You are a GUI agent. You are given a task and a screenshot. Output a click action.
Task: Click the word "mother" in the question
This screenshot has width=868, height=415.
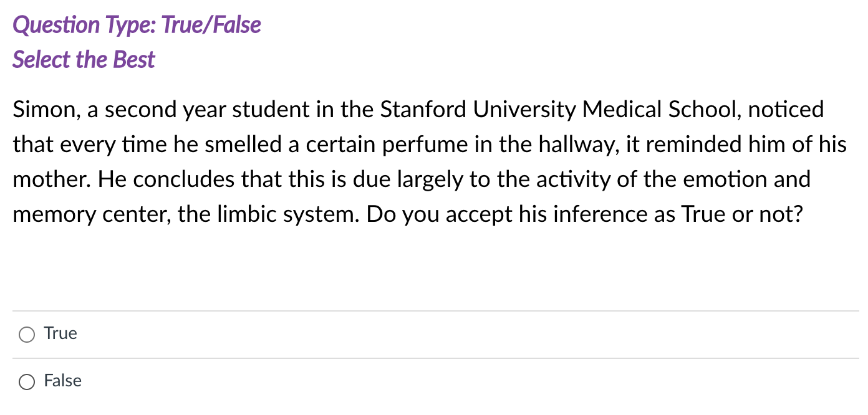tap(51, 180)
